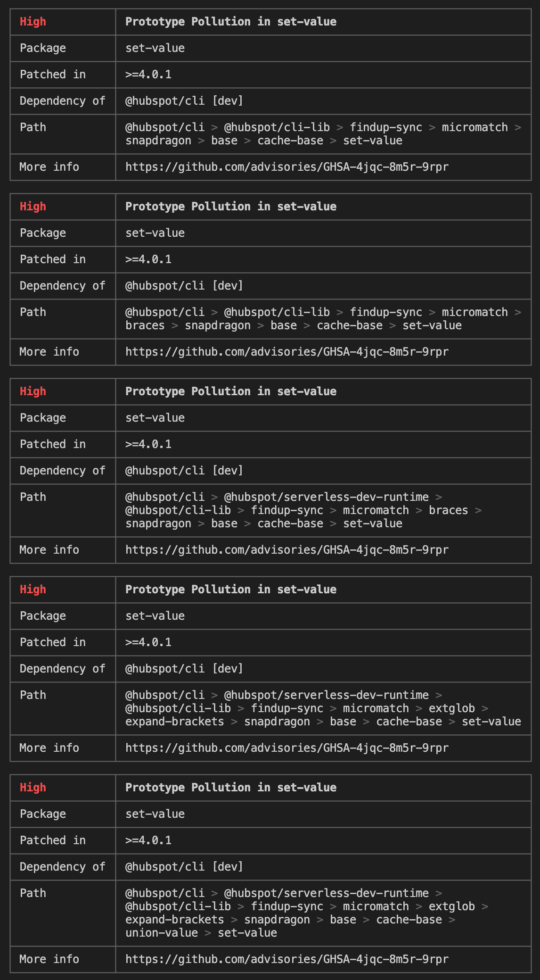Click the set-value package name in the fourth table
This screenshot has width=540, height=980.
[x=155, y=616]
